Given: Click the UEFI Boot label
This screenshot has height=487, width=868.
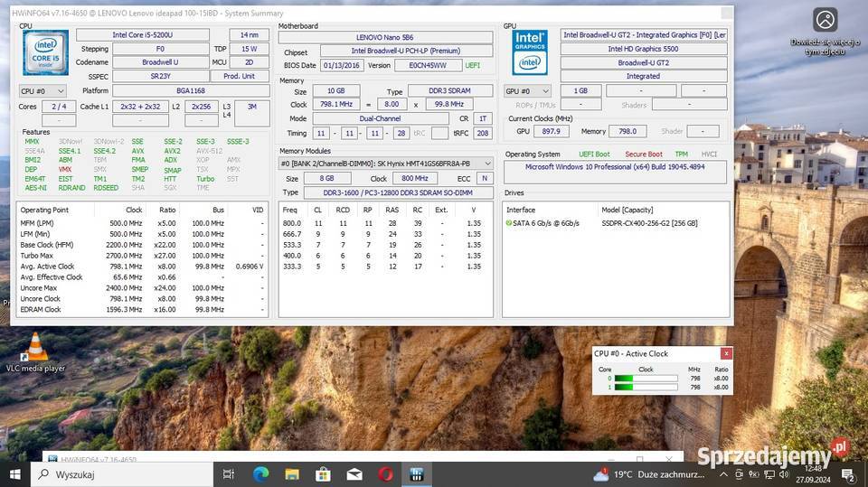Looking at the screenshot, I should click(594, 154).
